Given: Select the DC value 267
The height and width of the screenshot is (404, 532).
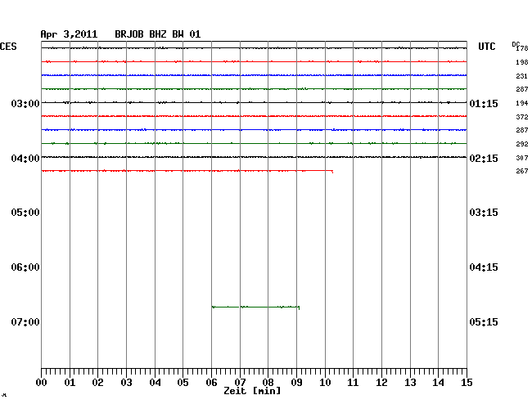Looking at the screenshot, I should tap(522, 171).
